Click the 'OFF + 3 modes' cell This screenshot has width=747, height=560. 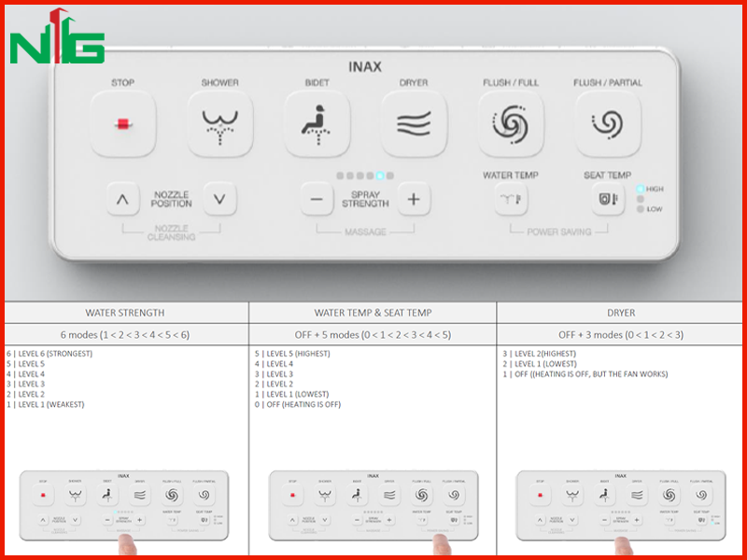point(621,335)
